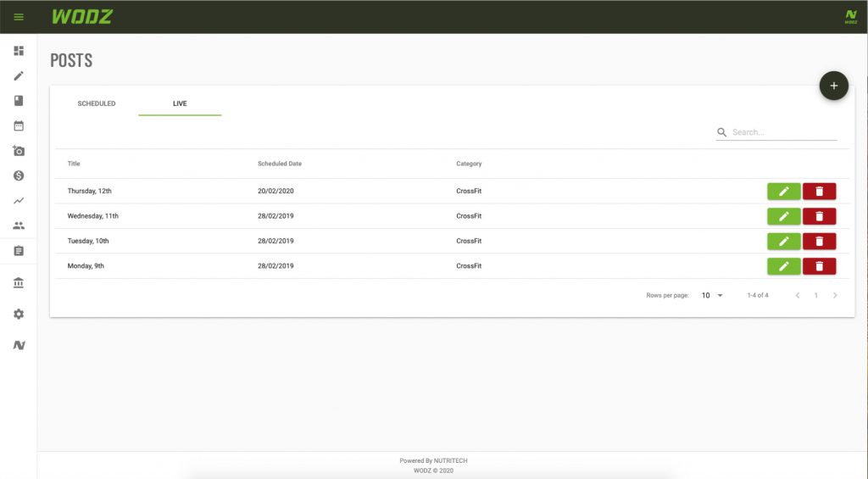This screenshot has height=479, width=868.
Task: Click CrossFit category in Monday, 9th row
Action: pyautogui.click(x=469, y=266)
